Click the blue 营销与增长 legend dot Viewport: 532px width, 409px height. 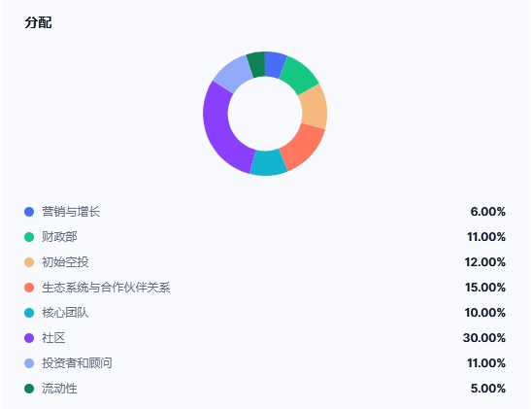(29, 212)
